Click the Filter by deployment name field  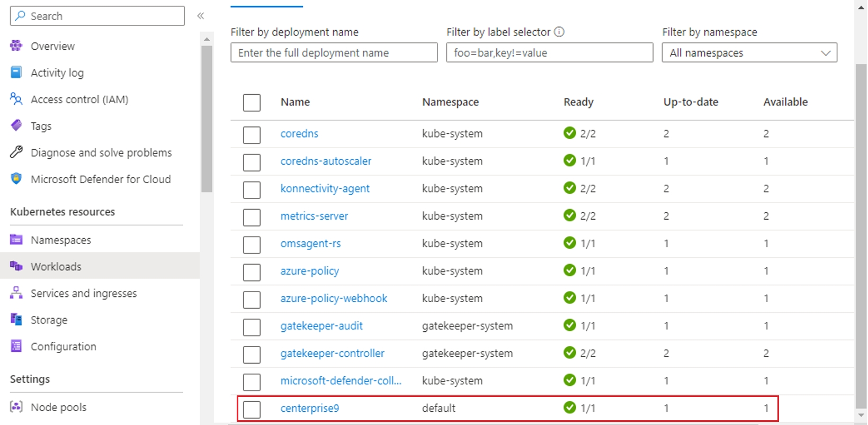tap(334, 53)
